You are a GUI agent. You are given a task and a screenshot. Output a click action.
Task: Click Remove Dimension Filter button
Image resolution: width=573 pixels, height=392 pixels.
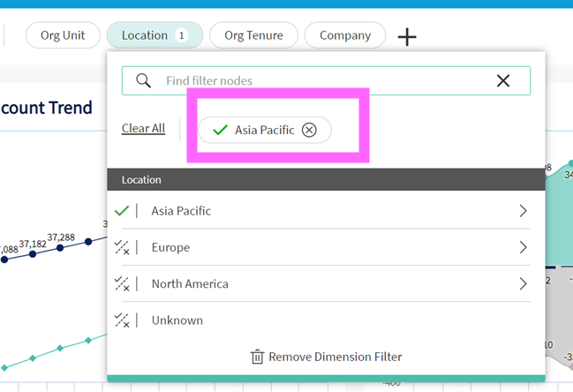[327, 357]
